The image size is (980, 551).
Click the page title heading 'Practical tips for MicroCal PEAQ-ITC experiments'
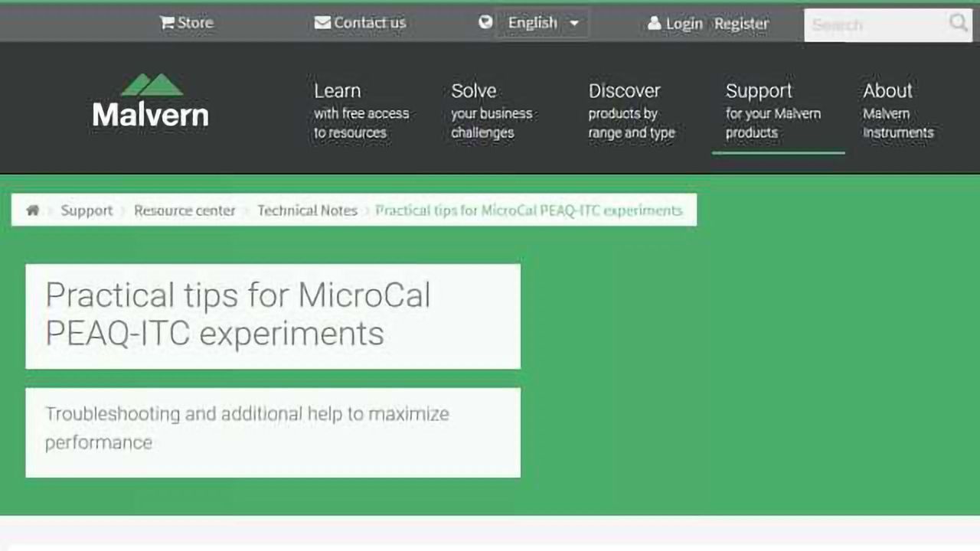click(x=237, y=315)
